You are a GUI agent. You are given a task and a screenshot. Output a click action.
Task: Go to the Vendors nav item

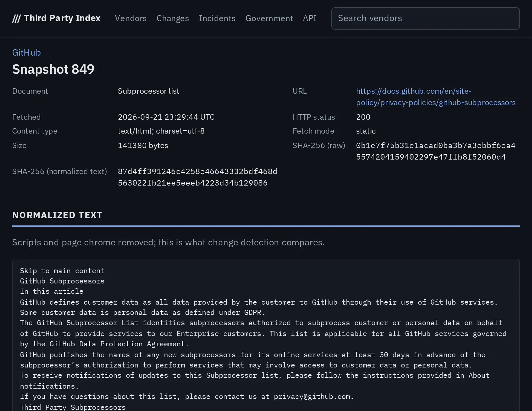coord(131,18)
